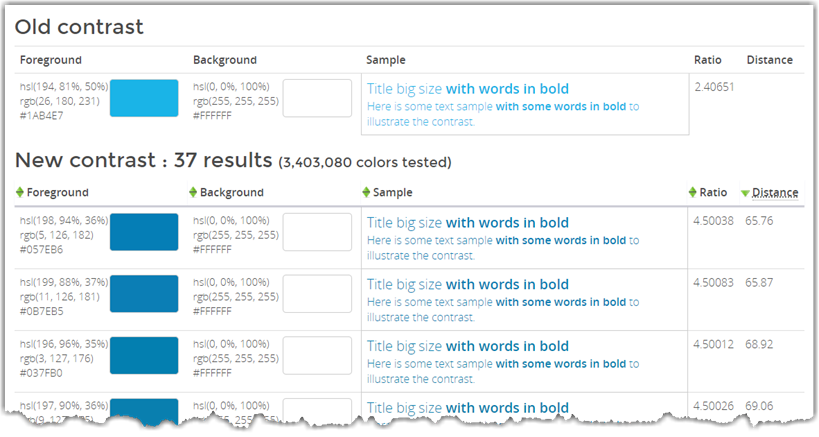Image resolution: width=819 pixels, height=437 pixels.
Task: Click the hex value #1AB4E7
Action: (41, 116)
